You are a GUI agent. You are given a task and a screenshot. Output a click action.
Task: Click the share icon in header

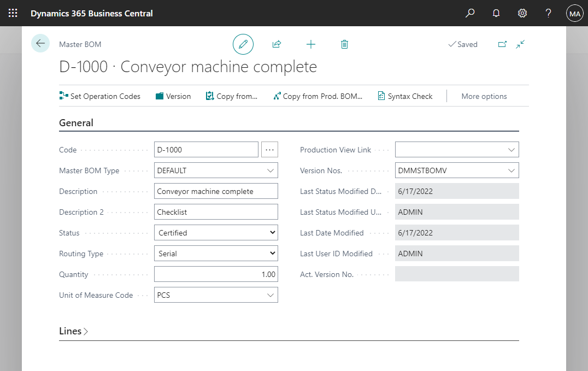point(277,44)
